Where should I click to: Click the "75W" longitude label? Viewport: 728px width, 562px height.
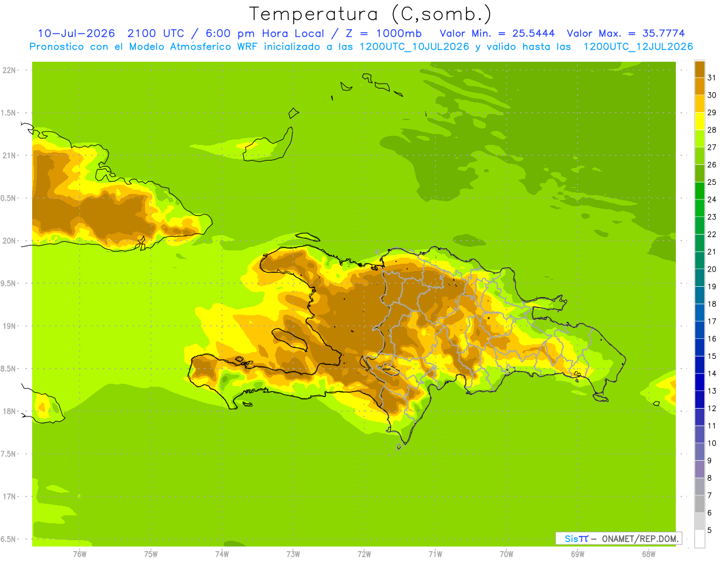tap(151, 554)
